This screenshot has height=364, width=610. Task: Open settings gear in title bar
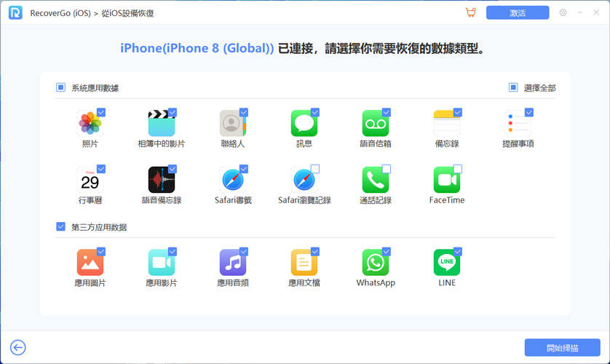tap(563, 13)
